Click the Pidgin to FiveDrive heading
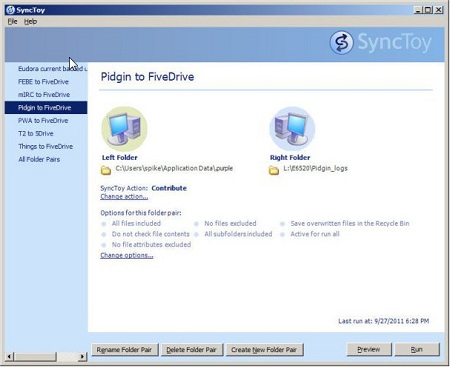The image size is (450, 367). click(x=147, y=77)
